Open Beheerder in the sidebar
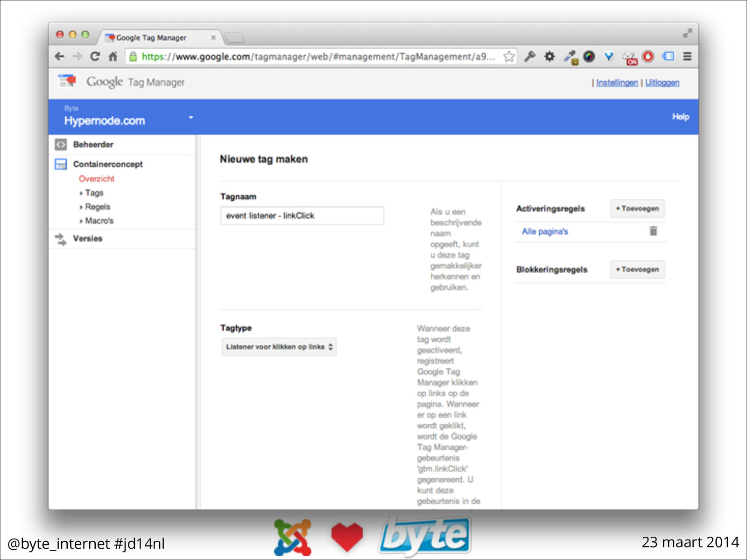 93,145
